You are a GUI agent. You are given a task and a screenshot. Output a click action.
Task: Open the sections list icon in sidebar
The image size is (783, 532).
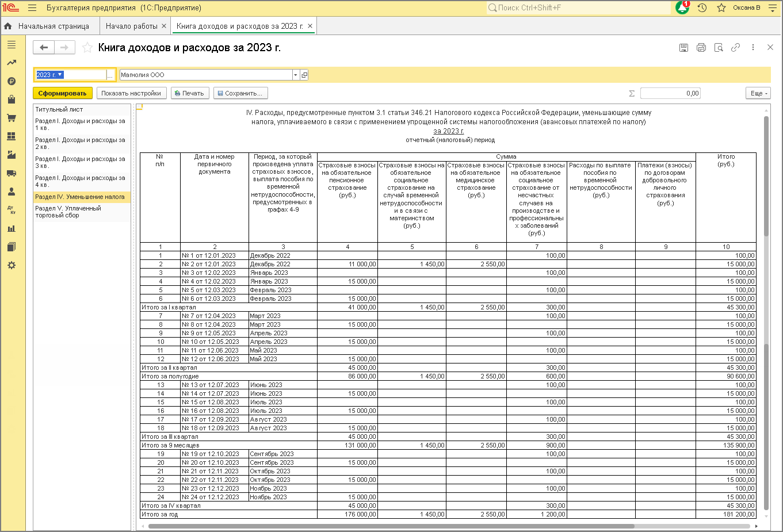[12, 44]
